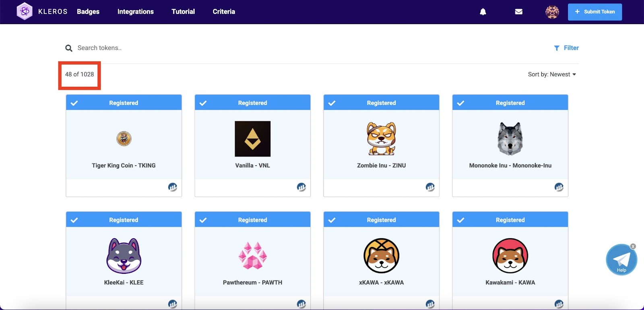This screenshot has height=310, width=644.
Task: Click the Vanilla VNL token logo
Action: (253, 139)
